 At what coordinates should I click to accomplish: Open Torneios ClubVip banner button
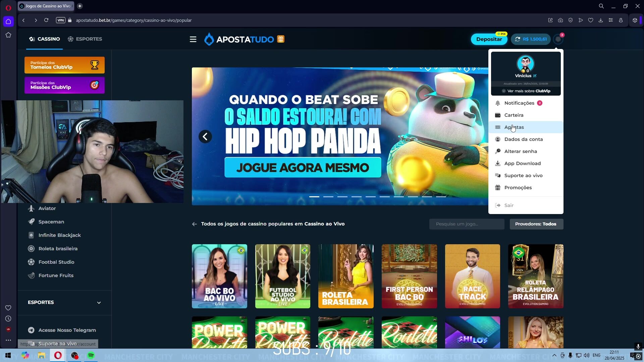click(64, 65)
